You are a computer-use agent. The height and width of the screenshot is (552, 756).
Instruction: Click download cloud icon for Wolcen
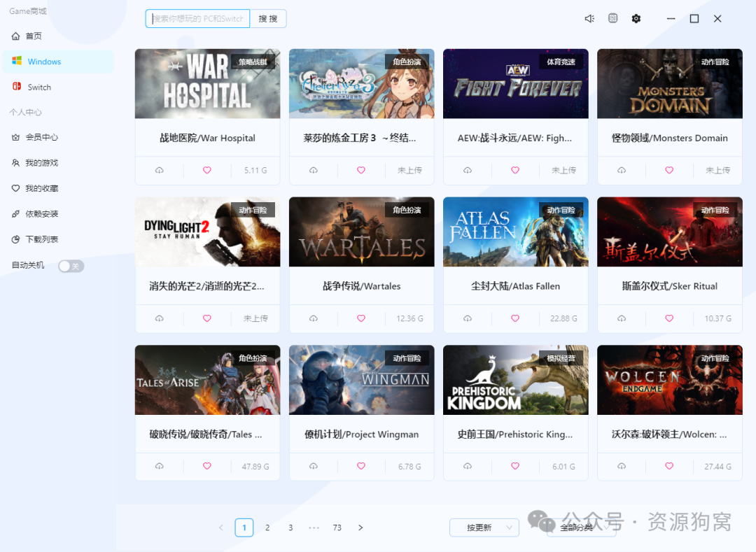pos(622,466)
